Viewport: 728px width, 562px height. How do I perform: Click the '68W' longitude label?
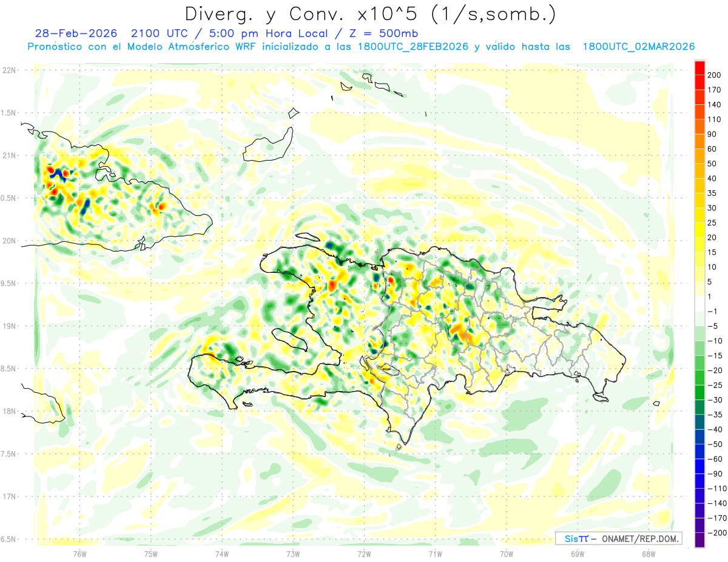pyautogui.click(x=649, y=554)
